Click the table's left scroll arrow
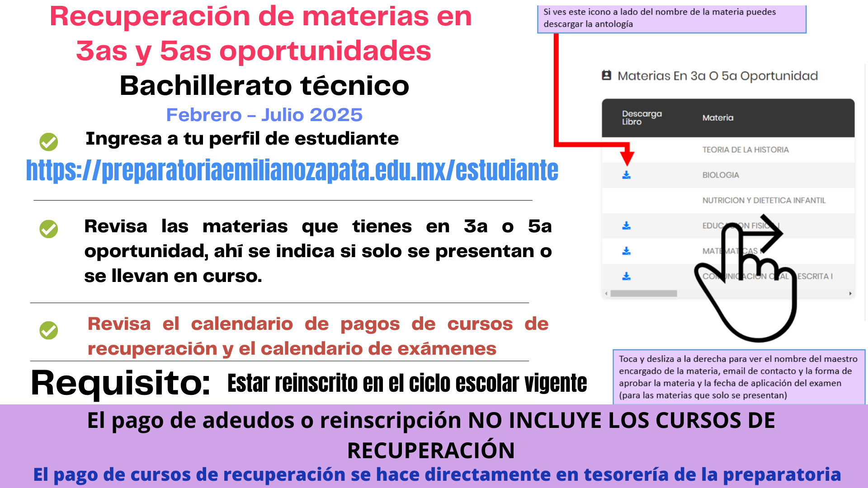This screenshot has width=868, height=488. pos(606,294)
